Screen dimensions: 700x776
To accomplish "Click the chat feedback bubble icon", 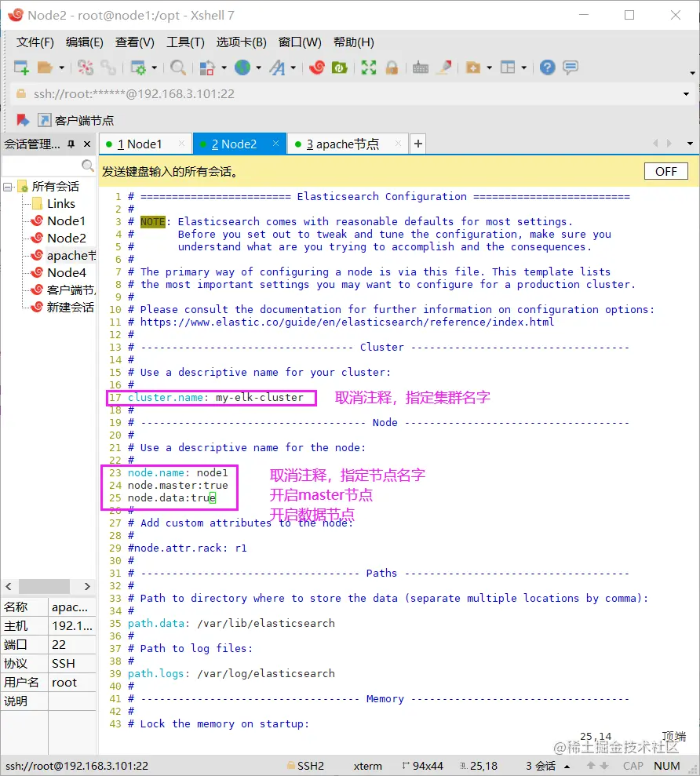I will [571, 67].
